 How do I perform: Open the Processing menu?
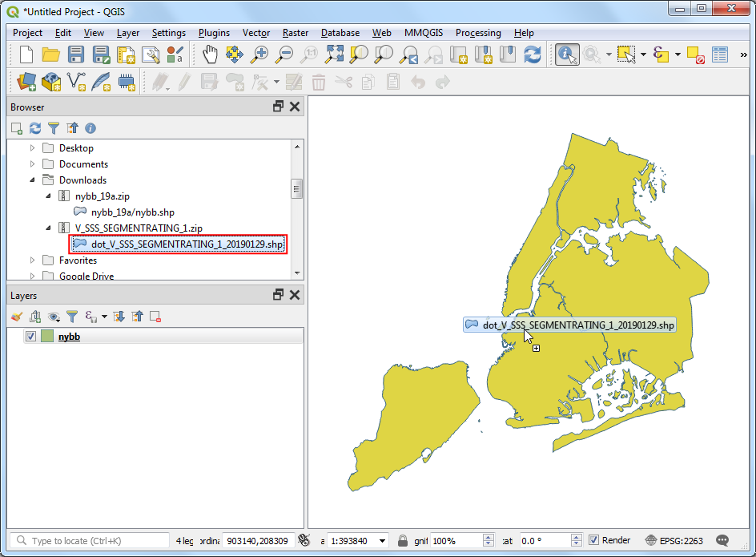pos(477,33)
